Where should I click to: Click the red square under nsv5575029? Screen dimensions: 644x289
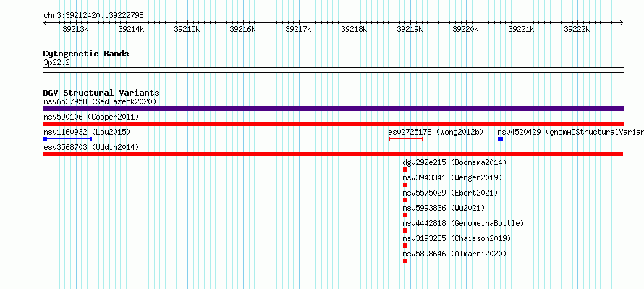405,200
